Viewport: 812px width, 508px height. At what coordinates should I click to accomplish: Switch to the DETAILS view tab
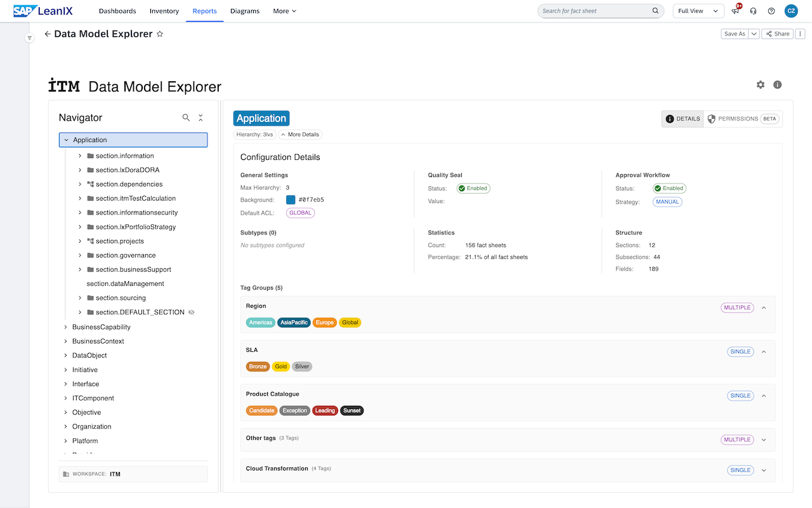pyautogui.click(x=683, y=119)
